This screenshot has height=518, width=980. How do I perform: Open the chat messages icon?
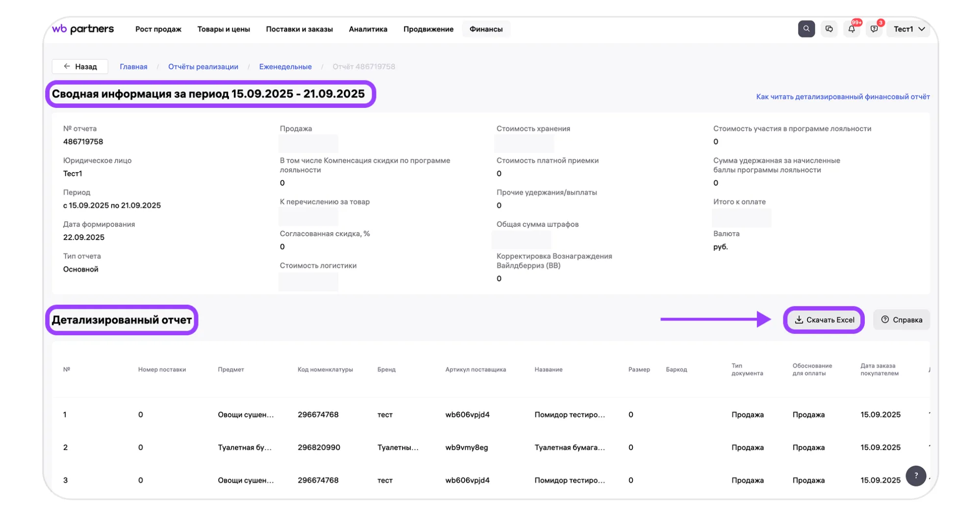click(x=829, y=29)
